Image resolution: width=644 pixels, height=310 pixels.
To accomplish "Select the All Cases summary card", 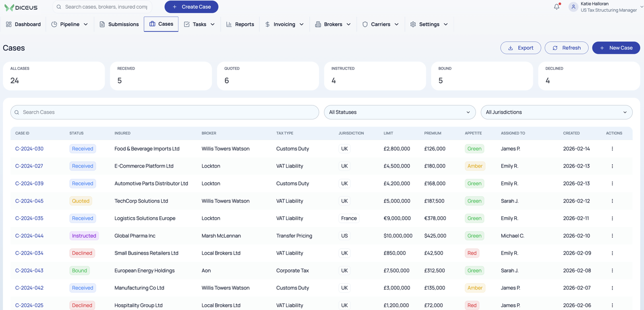I will coord(54,76).
